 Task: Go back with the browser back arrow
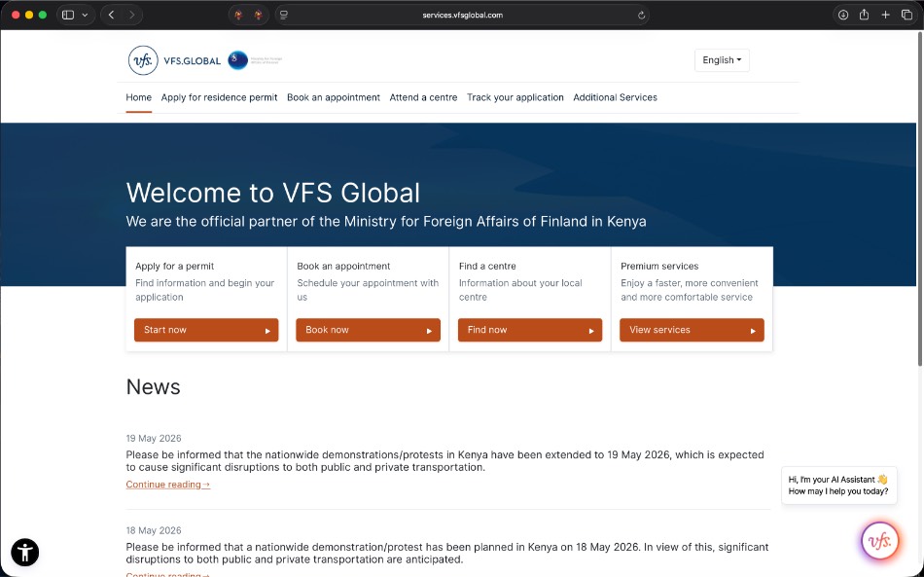point(112,16)
